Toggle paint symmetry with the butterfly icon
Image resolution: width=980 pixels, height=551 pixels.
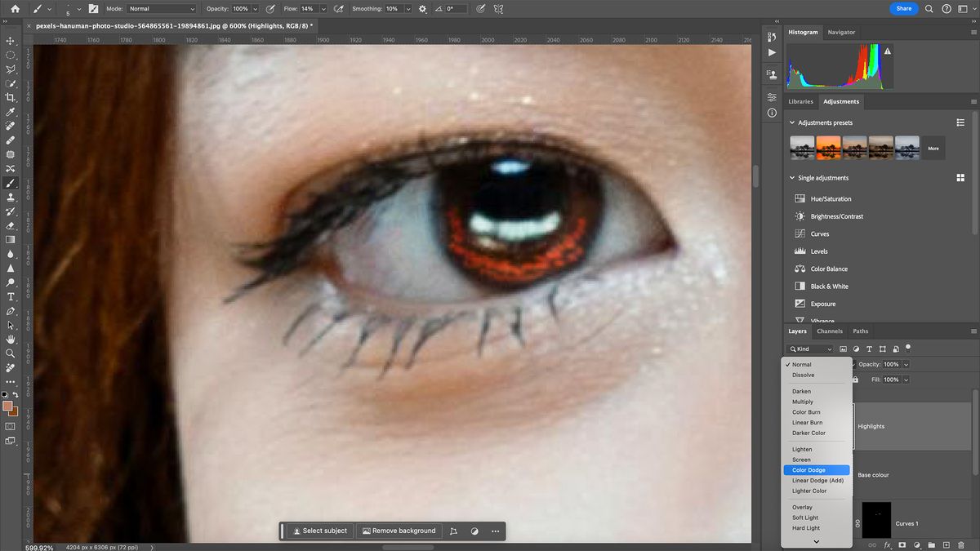(499, 9)
